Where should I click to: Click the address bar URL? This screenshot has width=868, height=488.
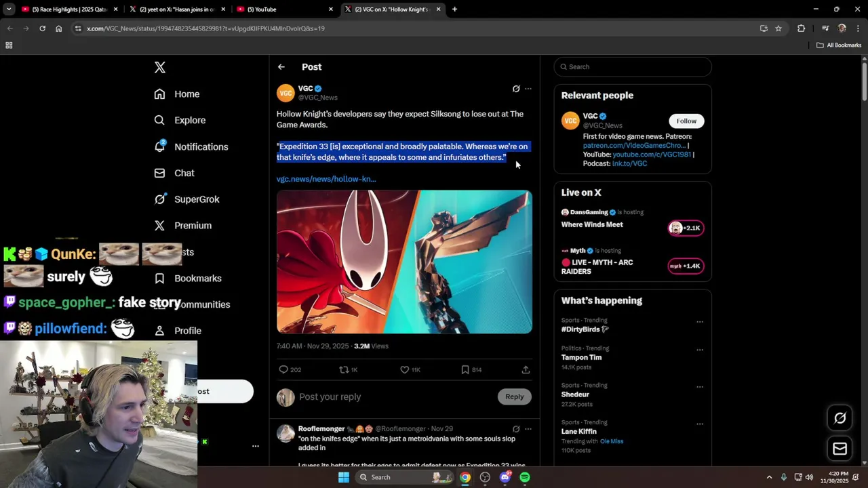(x=205, y=28)
